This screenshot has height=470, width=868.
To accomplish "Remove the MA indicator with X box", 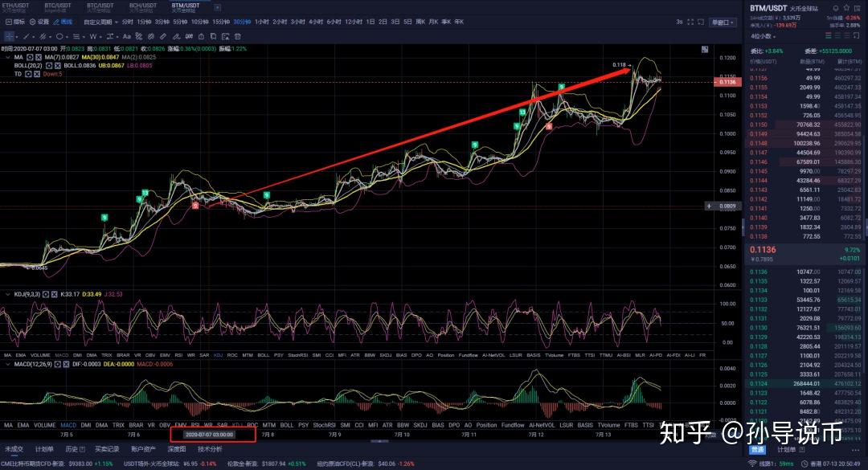I will click(39, 58).
